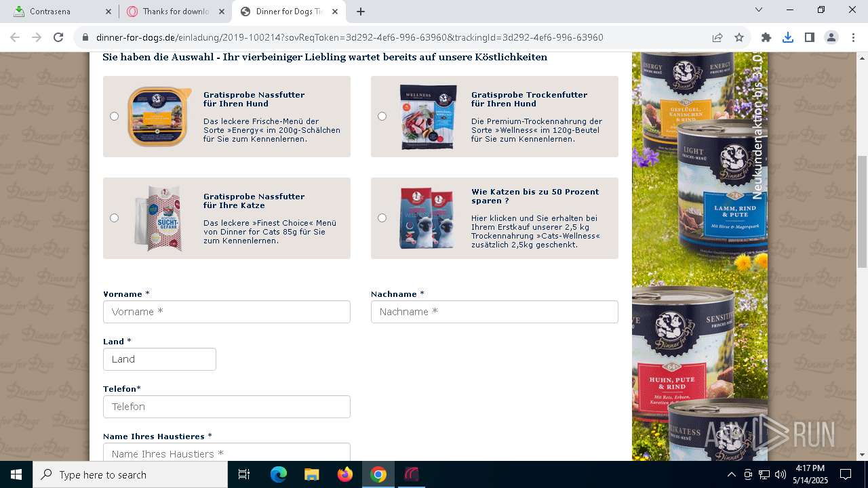
Task: Close the Thanks for download tab
Action: tap(221, 12)
